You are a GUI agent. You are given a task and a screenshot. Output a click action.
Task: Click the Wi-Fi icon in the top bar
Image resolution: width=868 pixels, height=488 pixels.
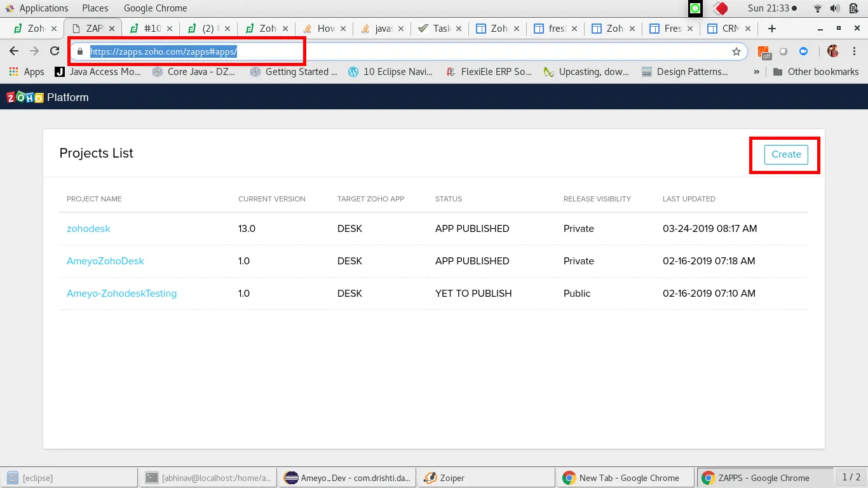818,8
